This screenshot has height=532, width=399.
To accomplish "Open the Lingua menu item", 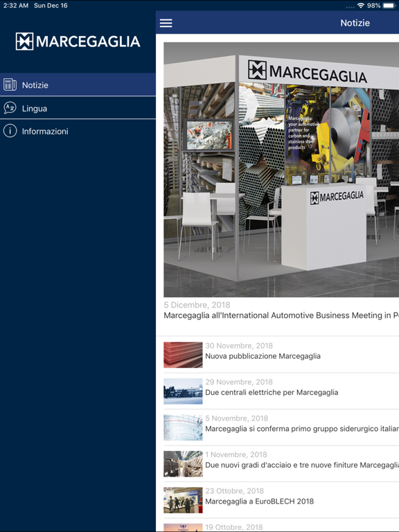I will tap(78, 108).
